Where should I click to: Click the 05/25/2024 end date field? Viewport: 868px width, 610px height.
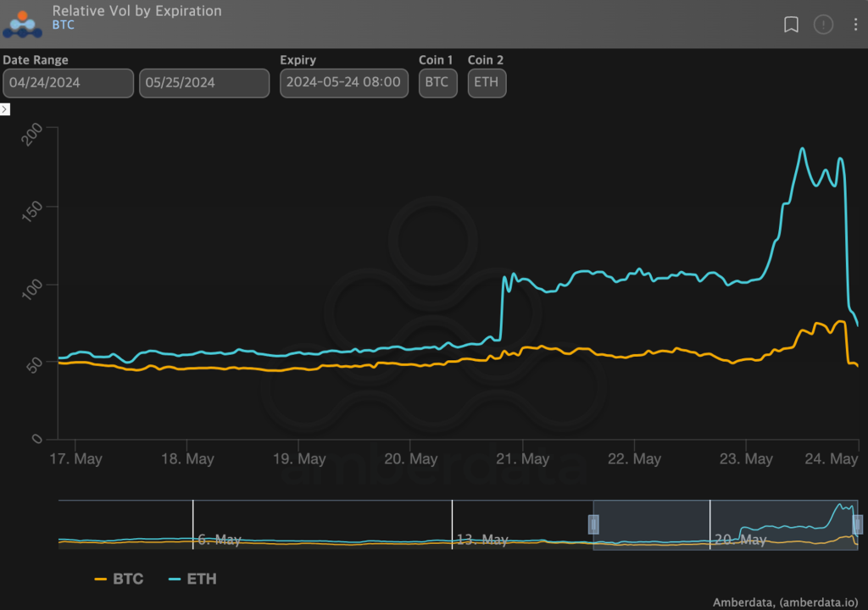pyautogui.click(x=203, y=83)
